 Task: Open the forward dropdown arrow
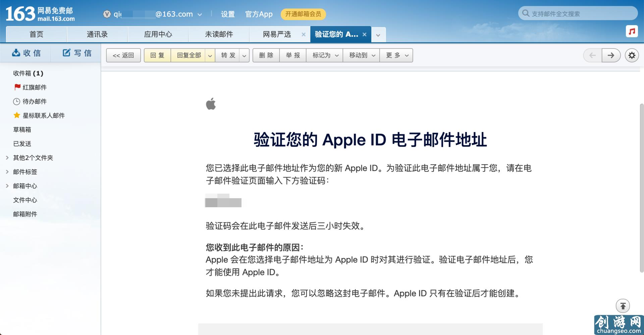coord(244,56)
